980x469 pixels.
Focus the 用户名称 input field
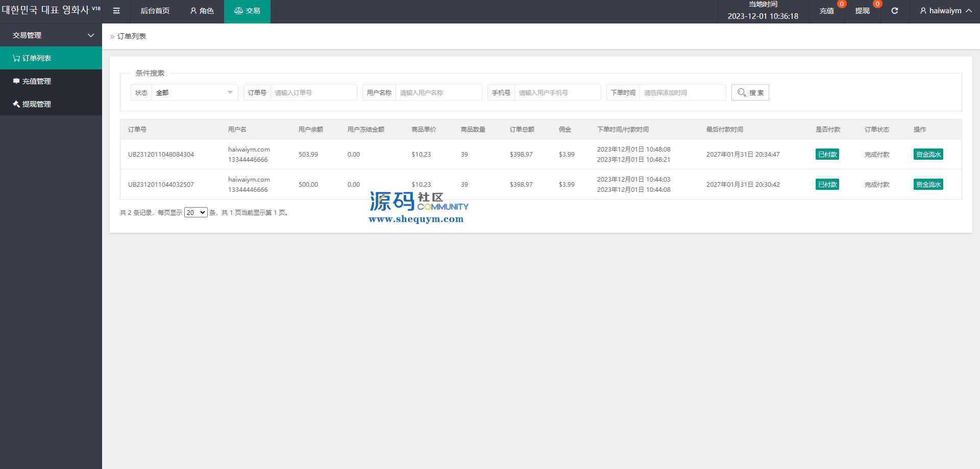438,92
